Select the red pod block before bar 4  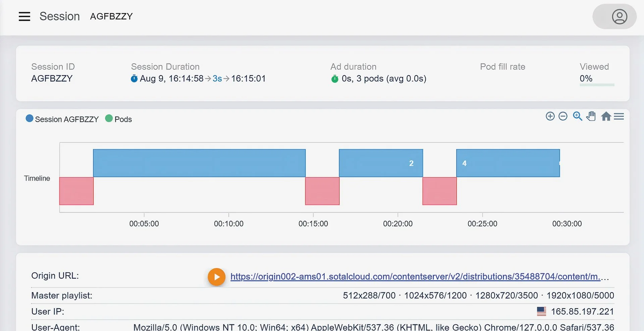point(440,191)
